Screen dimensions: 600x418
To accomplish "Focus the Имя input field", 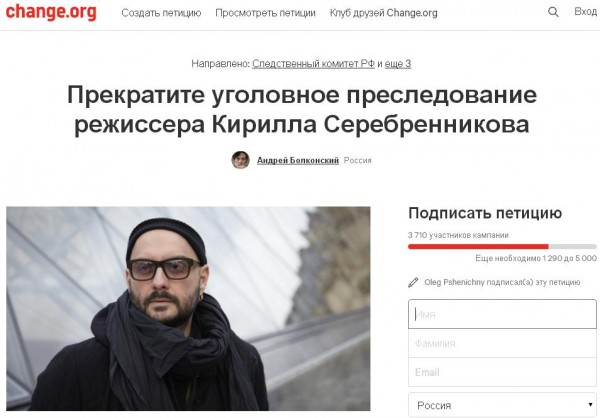I will (502, 314).
